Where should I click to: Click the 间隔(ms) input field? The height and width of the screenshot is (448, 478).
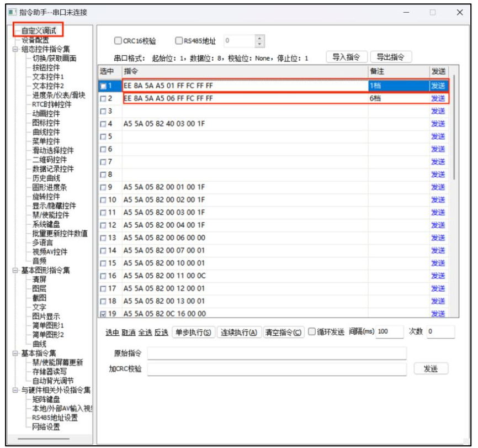[390, 332]
